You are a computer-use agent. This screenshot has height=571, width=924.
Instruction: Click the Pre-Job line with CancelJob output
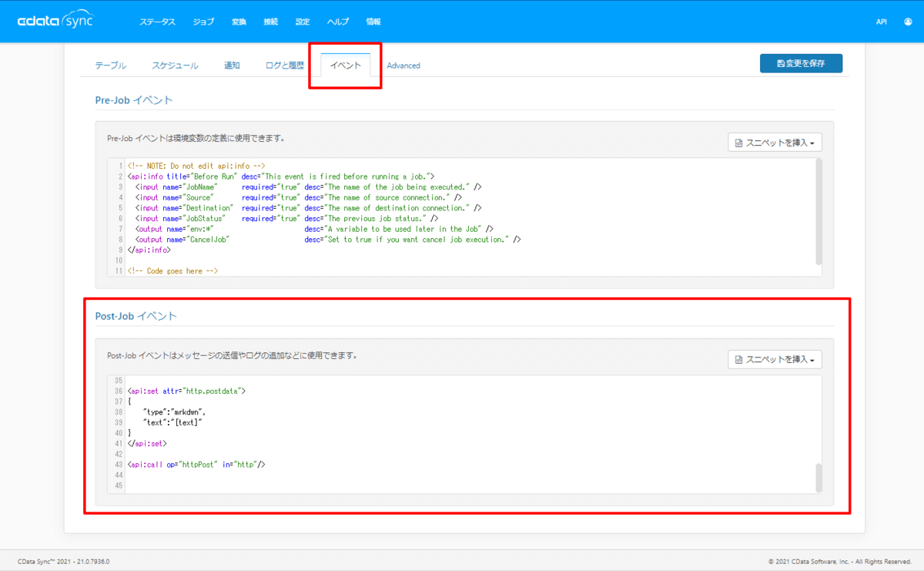pos(323,240)
